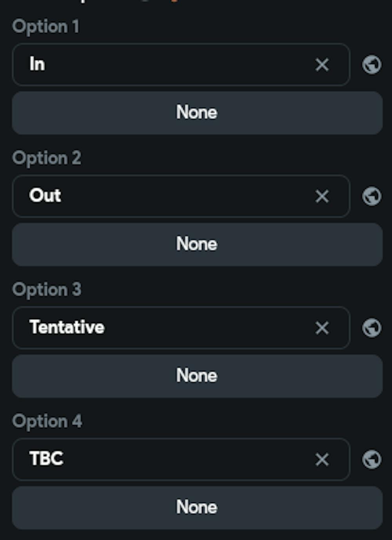392x540 pixels.
Task: Click the globe icon beside Option 1 'In'
Action: pyautogui.click(x=372, y=65)
